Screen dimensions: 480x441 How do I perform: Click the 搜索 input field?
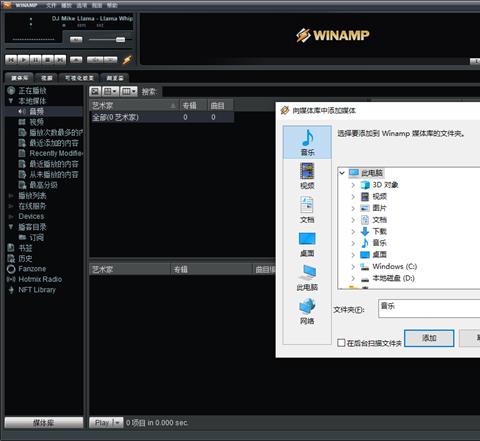tap(320, 91)
